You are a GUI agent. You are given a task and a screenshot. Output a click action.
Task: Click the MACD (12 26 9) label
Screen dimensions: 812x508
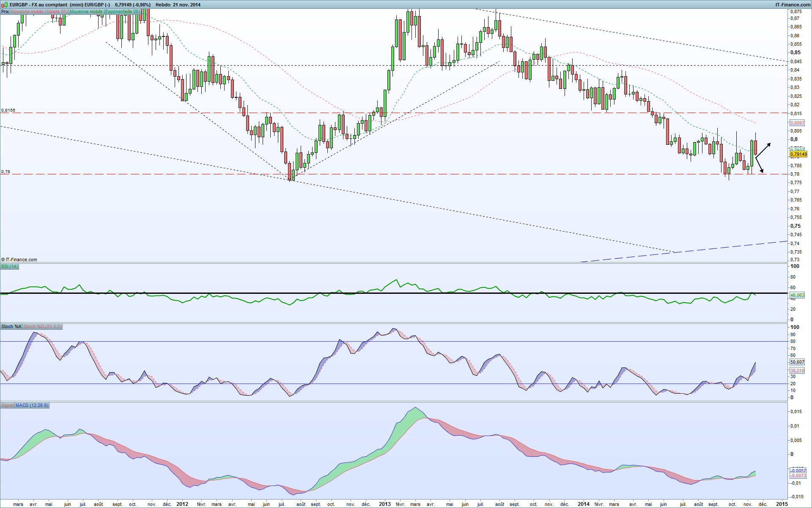[32, 405]
